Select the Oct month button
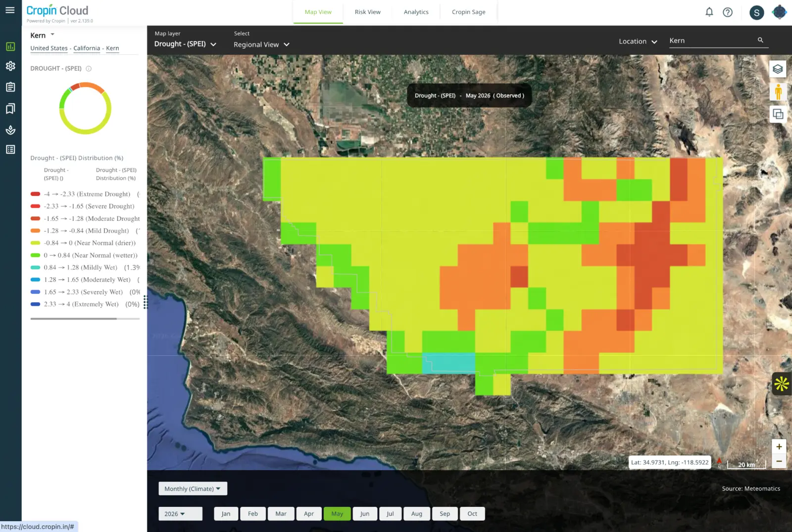 click(x=472, y=514)
